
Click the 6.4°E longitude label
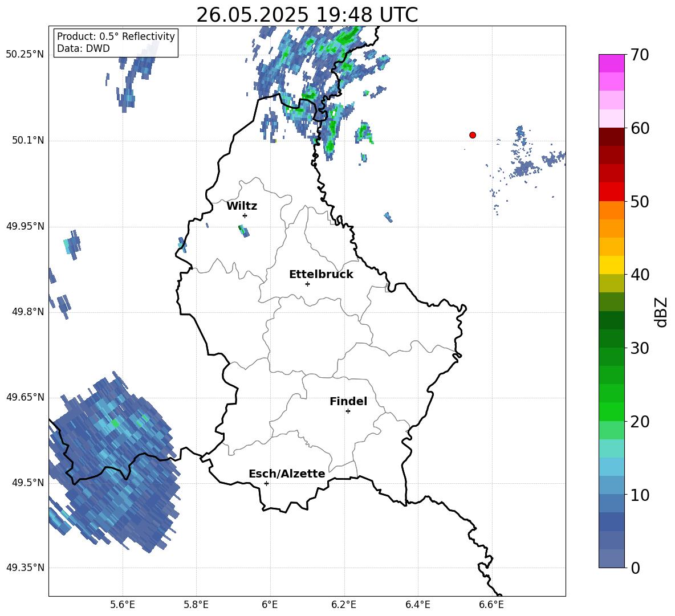[x=417, y=605]
